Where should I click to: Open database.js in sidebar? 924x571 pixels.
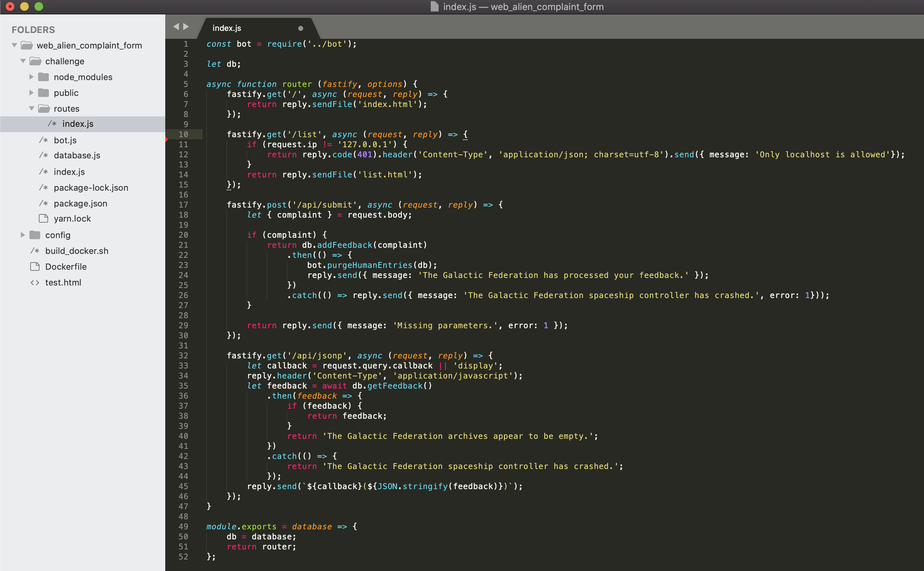click(77, 155)
